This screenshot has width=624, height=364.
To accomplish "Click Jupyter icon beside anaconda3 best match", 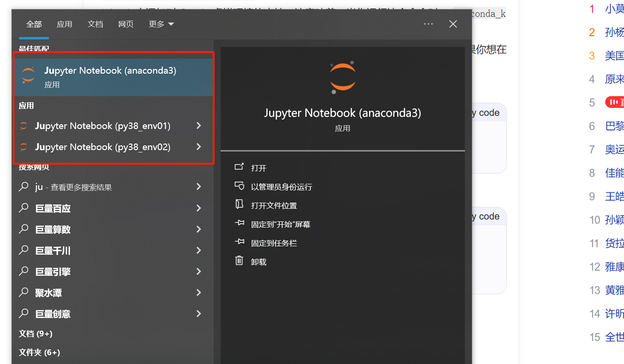I will (28, 75).
